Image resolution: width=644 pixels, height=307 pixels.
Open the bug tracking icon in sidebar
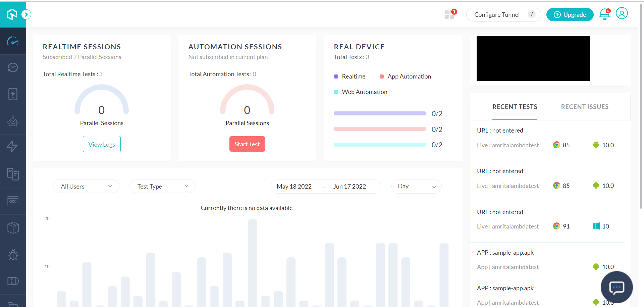(13, 254)
